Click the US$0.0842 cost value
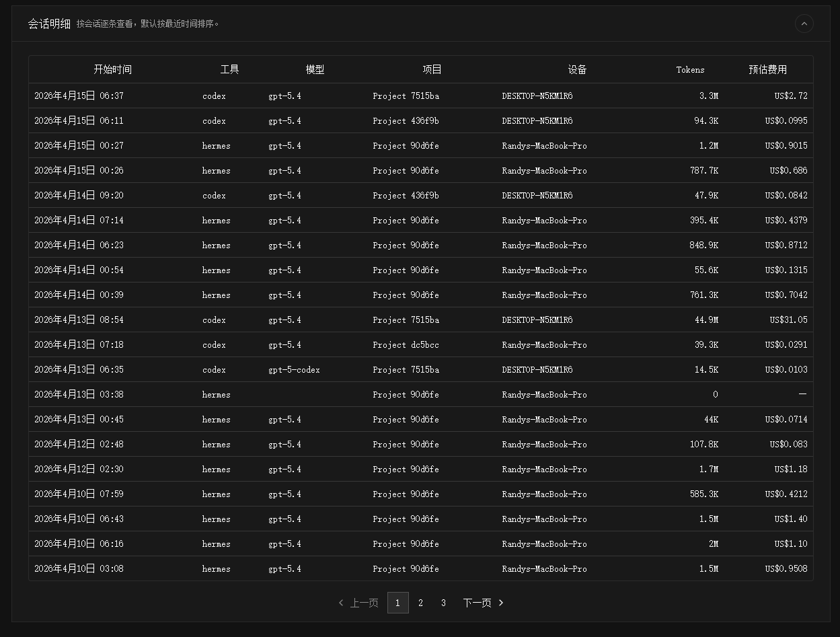 [786, 195]
